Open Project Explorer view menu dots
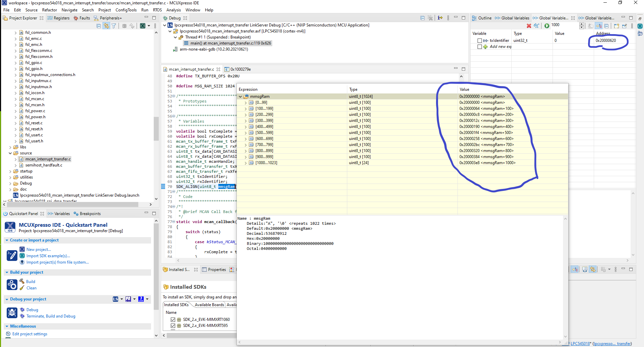 point(155,26)
